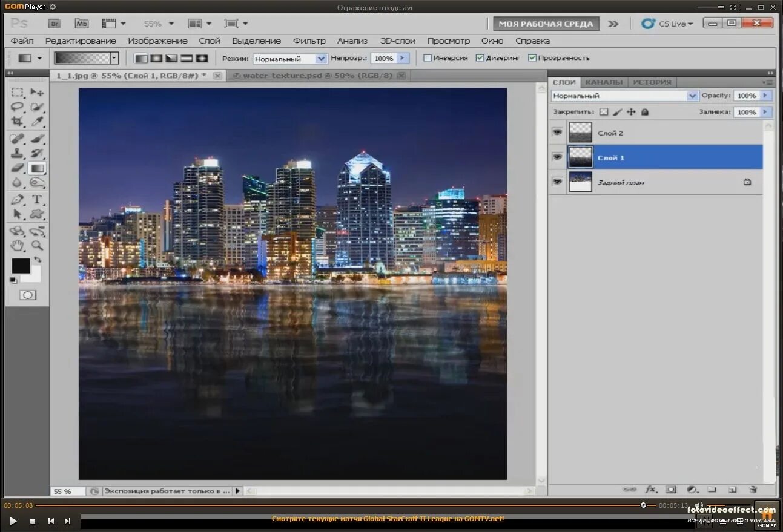The height and width of the screenshot is (532, 783).
Task: Select the Clone Stamp tool
Action: (17, 153)
